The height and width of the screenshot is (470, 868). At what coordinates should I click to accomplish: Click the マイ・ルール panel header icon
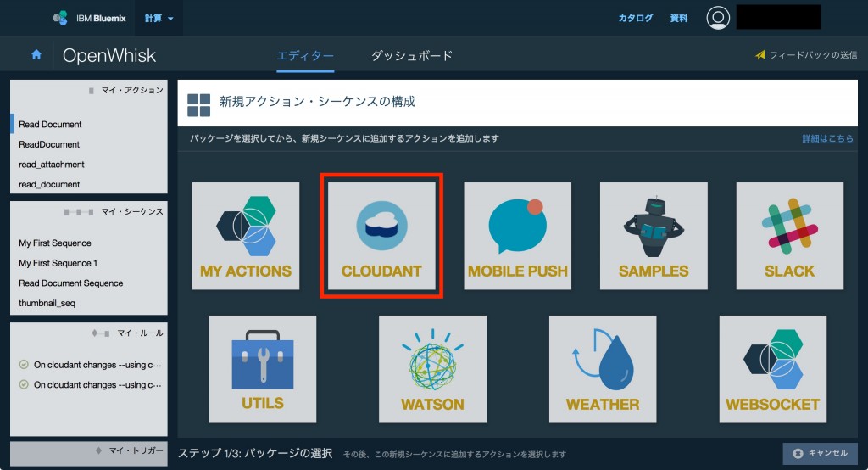pos(100,333)
